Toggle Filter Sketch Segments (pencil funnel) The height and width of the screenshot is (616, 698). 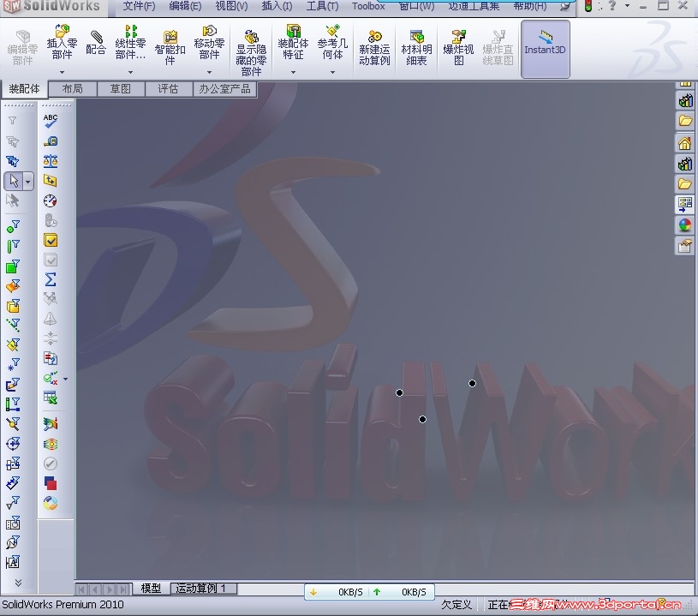[13, 384]
